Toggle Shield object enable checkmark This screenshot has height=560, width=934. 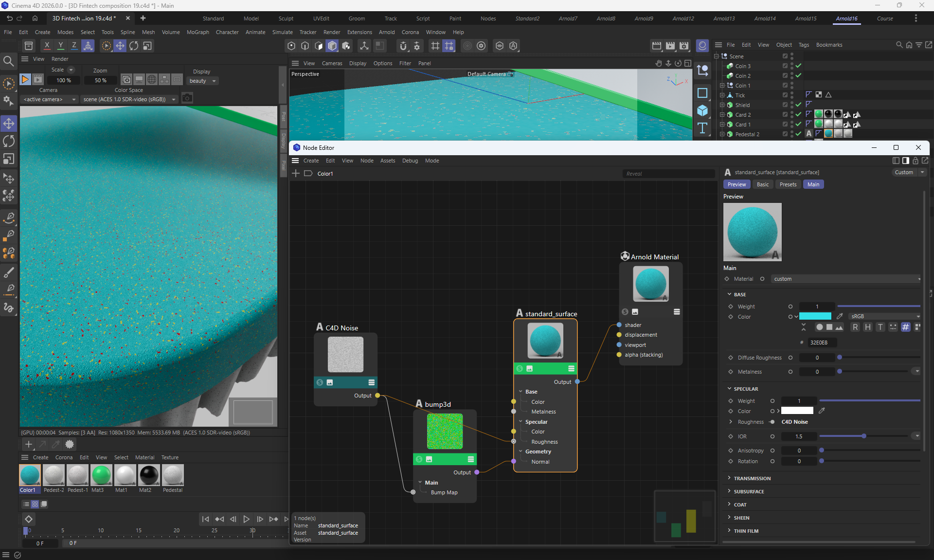tap(798, 105)
